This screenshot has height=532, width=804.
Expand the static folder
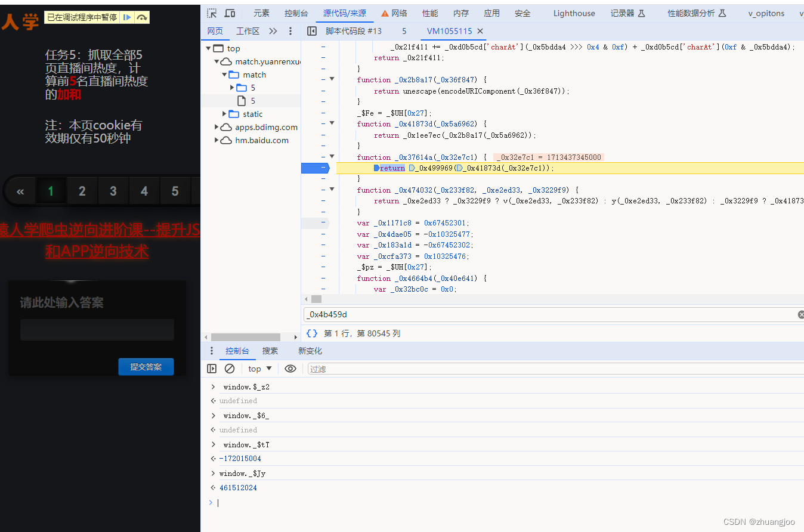[x=224, y=114]
